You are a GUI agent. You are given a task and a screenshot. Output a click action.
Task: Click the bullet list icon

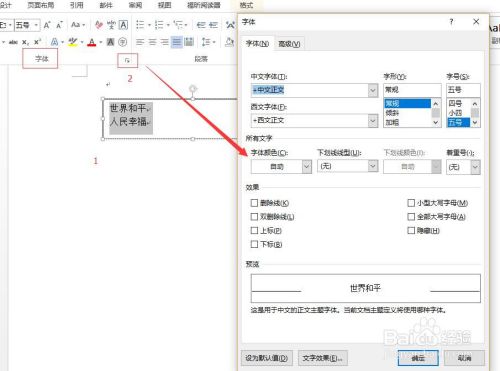140,25
